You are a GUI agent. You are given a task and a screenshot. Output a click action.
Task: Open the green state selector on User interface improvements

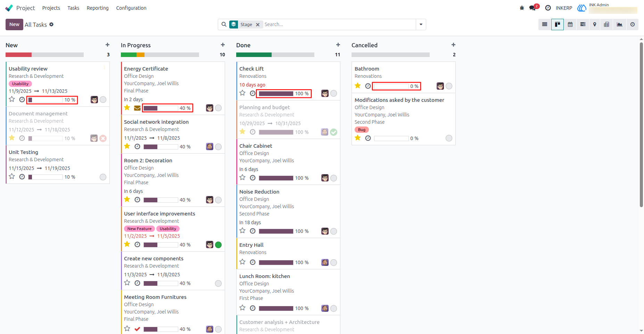(x=218, y=245)
